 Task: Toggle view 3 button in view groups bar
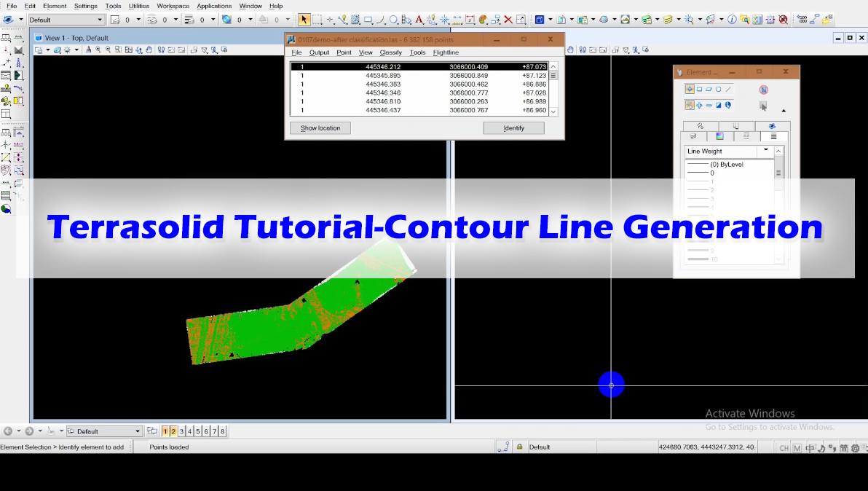click(181, 431)
